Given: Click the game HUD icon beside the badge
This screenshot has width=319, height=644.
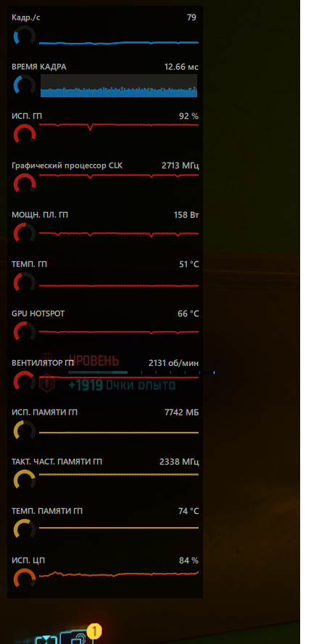Looking at the screenshot, I should click(x=76, y=637).
